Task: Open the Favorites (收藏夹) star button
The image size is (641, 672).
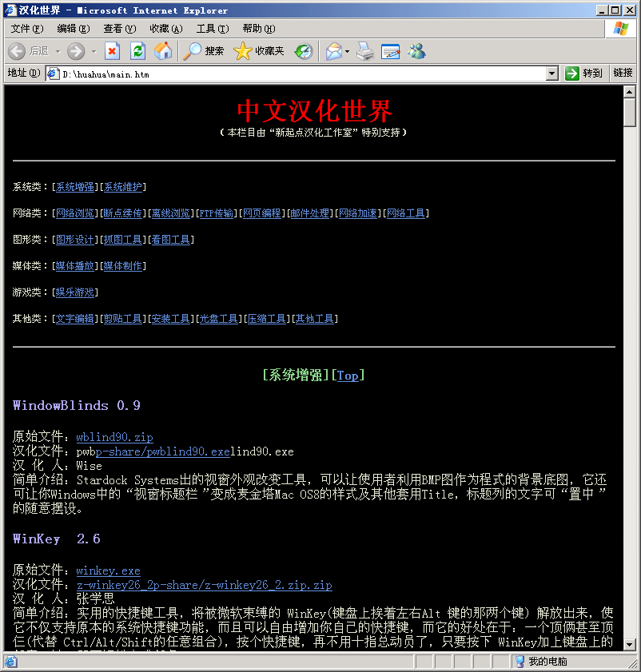Action: [x=258, y=51]
